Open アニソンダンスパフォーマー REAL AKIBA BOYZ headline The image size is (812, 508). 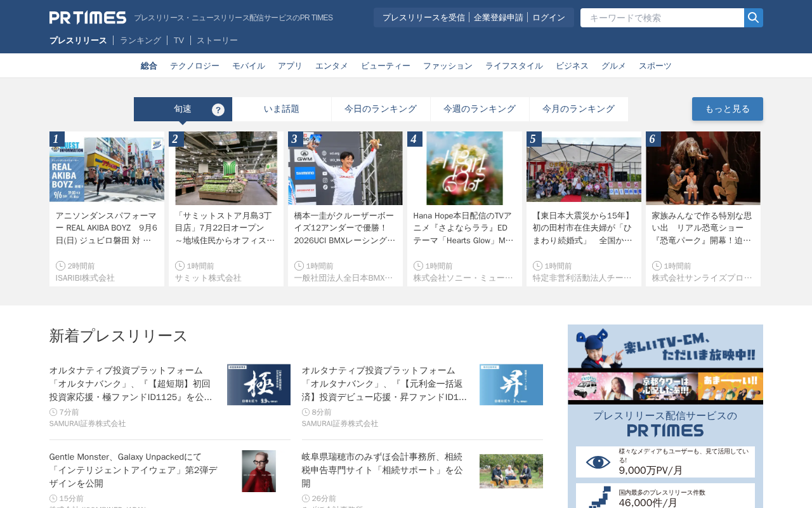107,228
